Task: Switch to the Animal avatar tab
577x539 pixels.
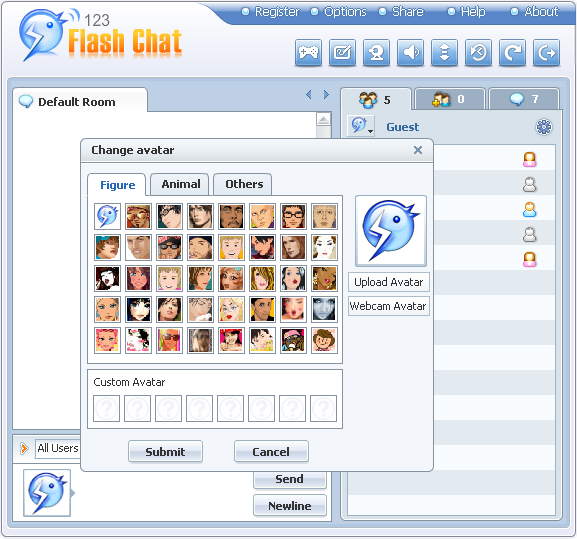Action: (x=180, y=184)
